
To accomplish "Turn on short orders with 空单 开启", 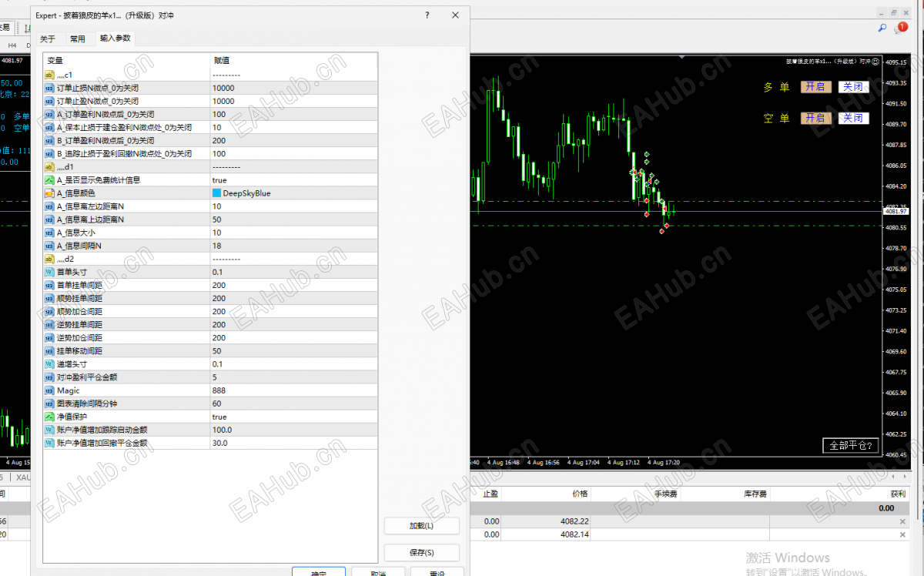I will click(815, 118).
